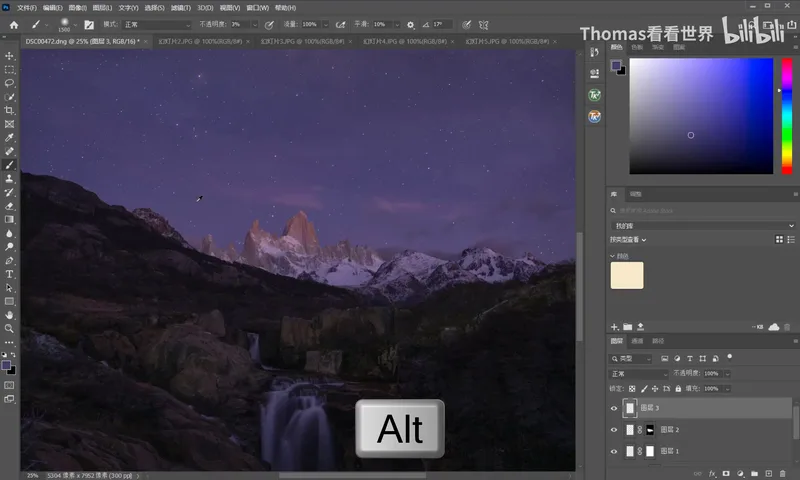The image size is (800, 480).
Task: Toggle the layer filter on/off switch
Action: (x=730, y=357)
